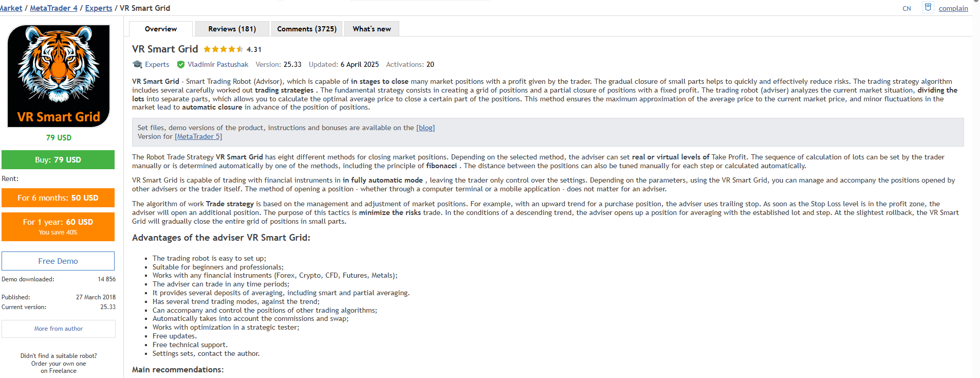The width and height of the screenshot is (980, 378).
Task: Open the What's new tab
Action: click(372, 29)
